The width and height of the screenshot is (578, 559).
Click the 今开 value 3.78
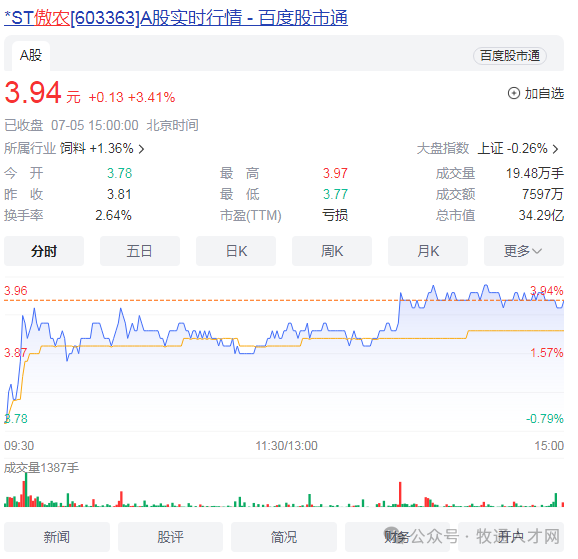[x=119, y=173]
